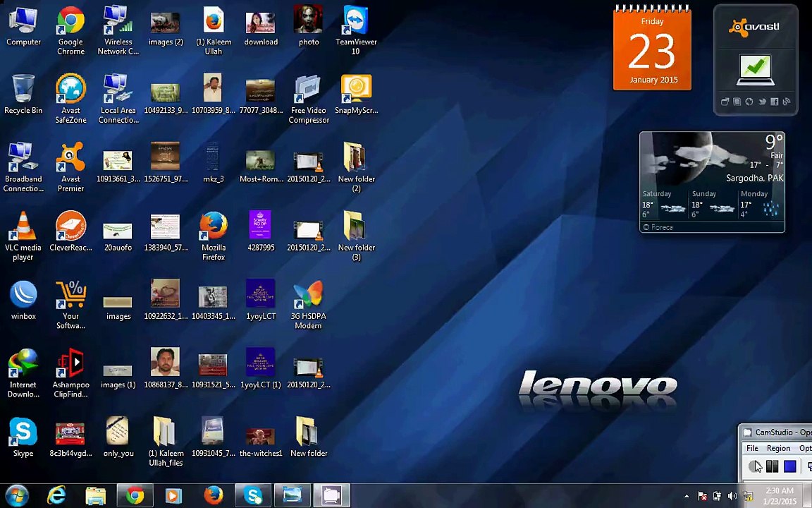Click the network status tray icon
Image resolution: width=812 pixels, height=508 pixels.
tap(747, 496)
